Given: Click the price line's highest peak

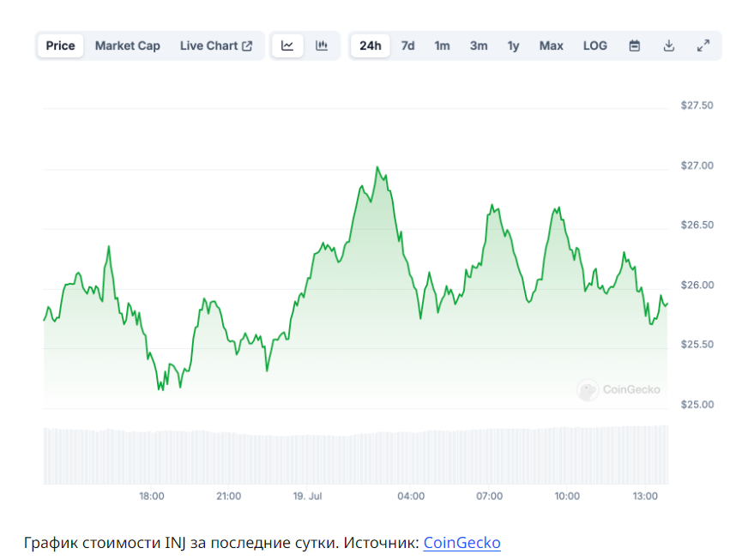Looking at the screenshot, I should point(377,167).
